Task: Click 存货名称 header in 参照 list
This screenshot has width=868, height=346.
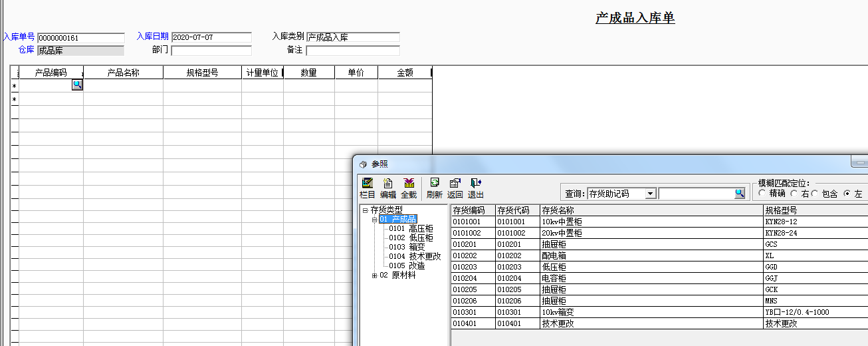Action: coord(652,210)
